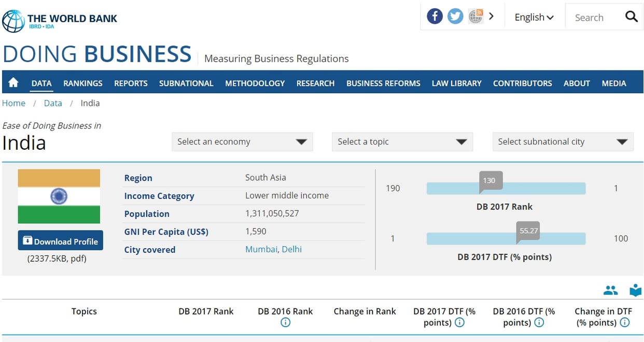
Task: Click DOING BUSINESS title link
Action: [97, 54]
